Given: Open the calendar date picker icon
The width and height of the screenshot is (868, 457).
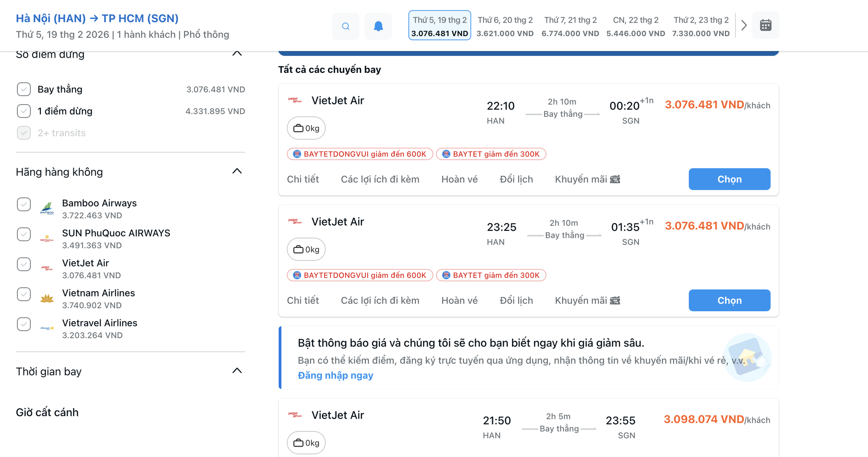Looking at the screenshot, I should tap(766, 26).
